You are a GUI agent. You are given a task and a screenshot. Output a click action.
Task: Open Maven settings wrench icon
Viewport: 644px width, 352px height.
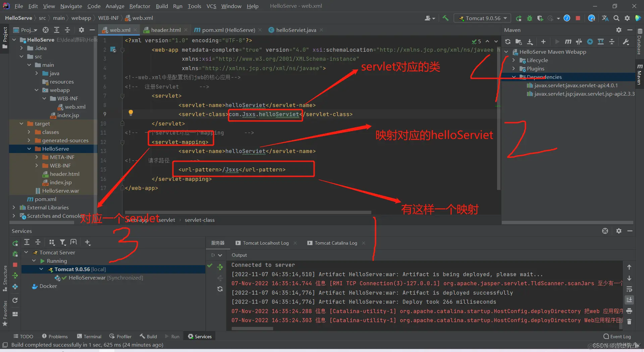626,42
